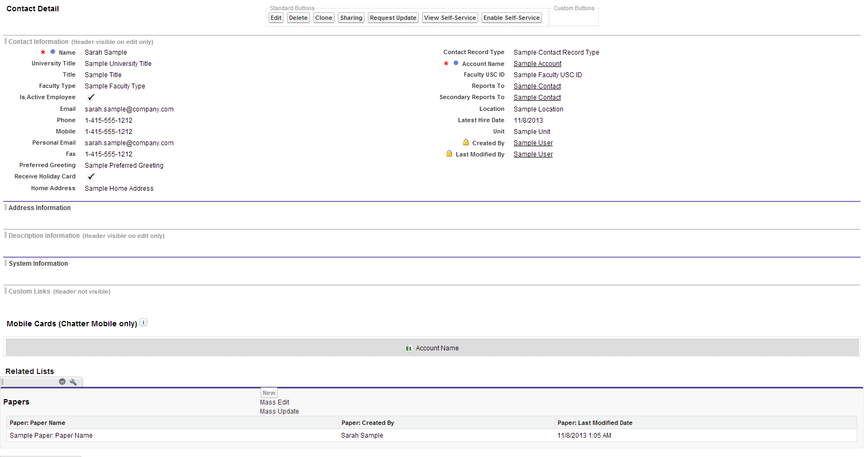
Task: Click the Paper: Created By column header
Action: point(446,423)
